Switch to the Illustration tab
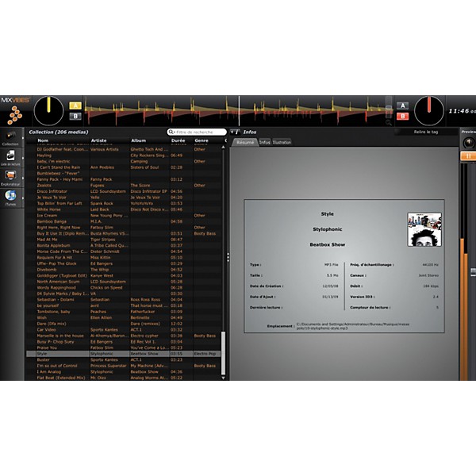476x476 pixels. (282, 142)
